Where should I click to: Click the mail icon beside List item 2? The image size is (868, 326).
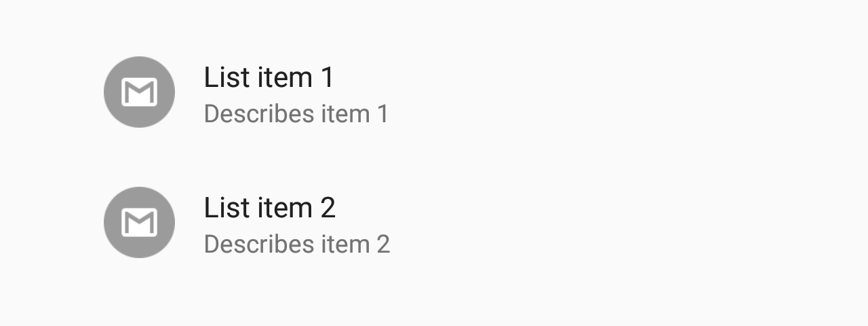[139, 222]
